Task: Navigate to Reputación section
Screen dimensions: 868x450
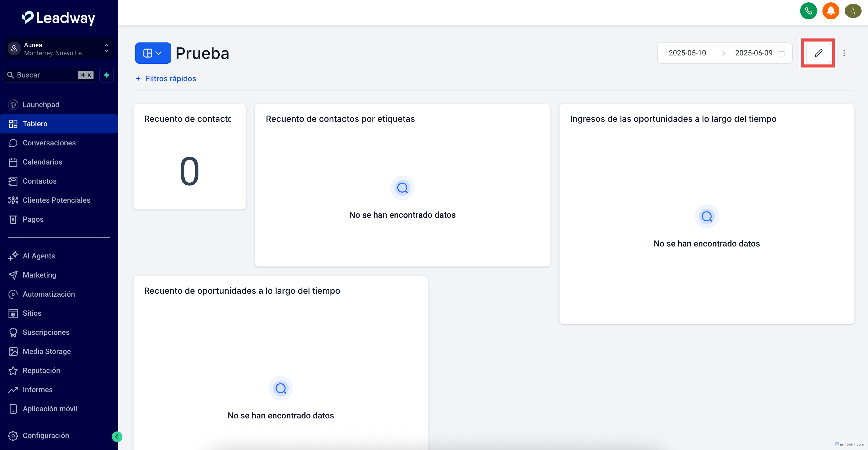Action: (41, 370)
